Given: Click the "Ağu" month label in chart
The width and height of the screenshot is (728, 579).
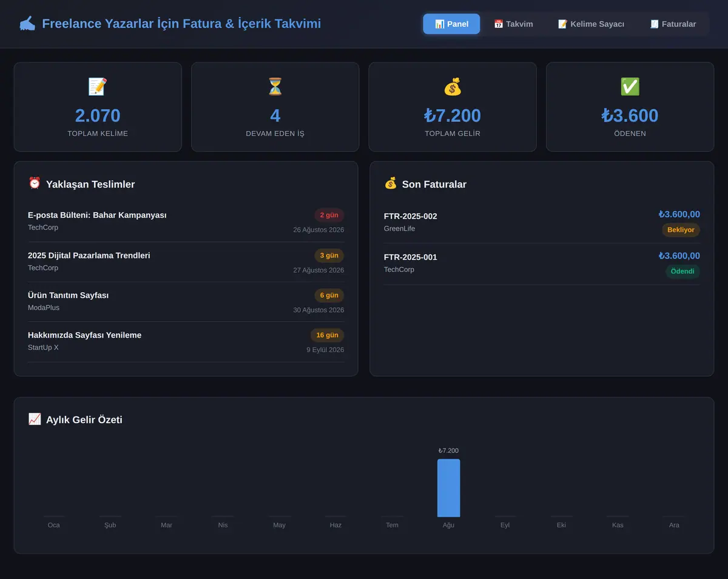Looking at the screenshot, I should tap(448, 525).
